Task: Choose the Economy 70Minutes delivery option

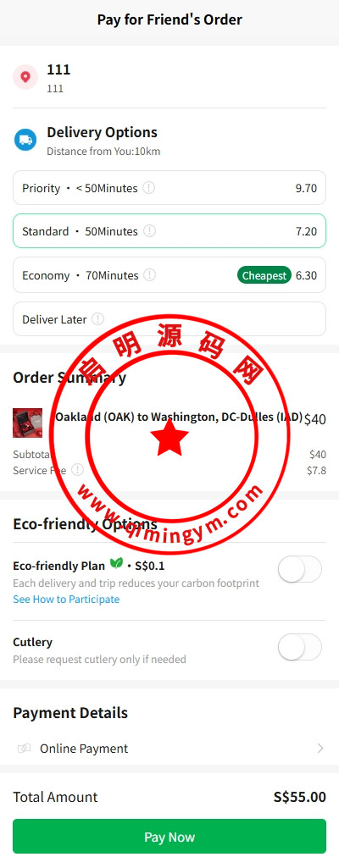Action: [169, 275]
